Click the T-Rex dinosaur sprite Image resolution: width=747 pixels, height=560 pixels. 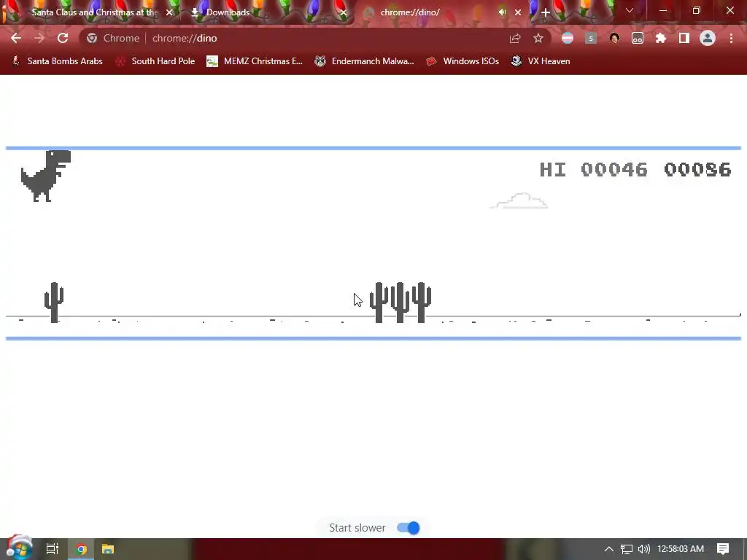(46, 176)
